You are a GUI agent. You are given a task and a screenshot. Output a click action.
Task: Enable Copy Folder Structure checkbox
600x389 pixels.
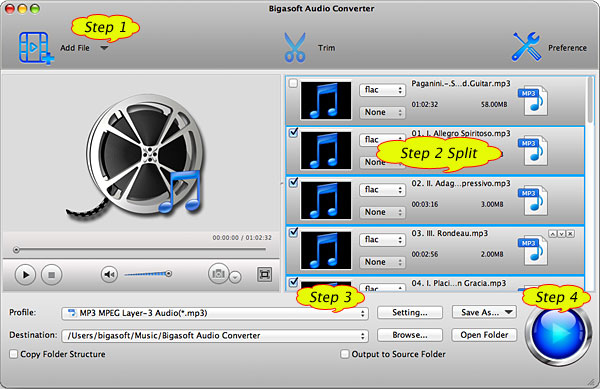(14, 354)
